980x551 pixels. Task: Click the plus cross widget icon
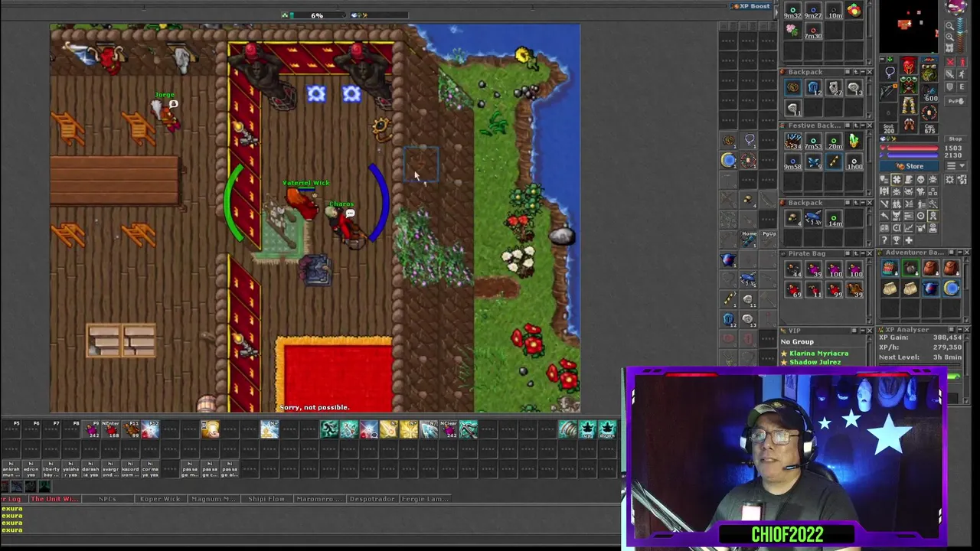[x=908, y=240]
